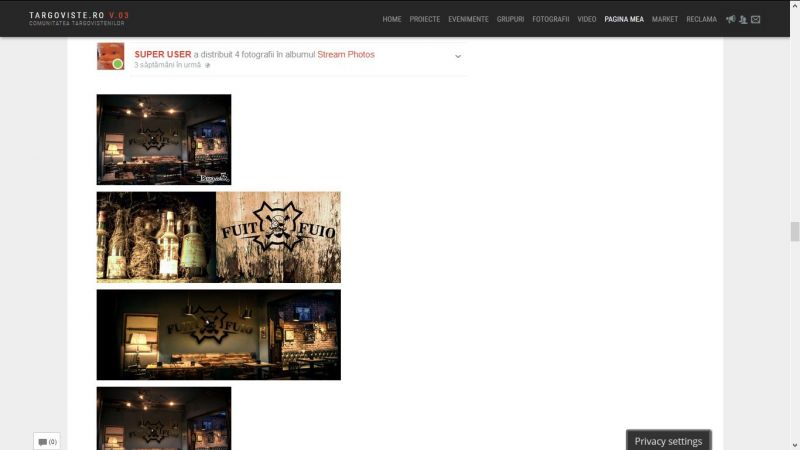Open the envelope messages icon
Image resolution: width=800 pixels, height=450 pixels.
[x=756, y=19]
